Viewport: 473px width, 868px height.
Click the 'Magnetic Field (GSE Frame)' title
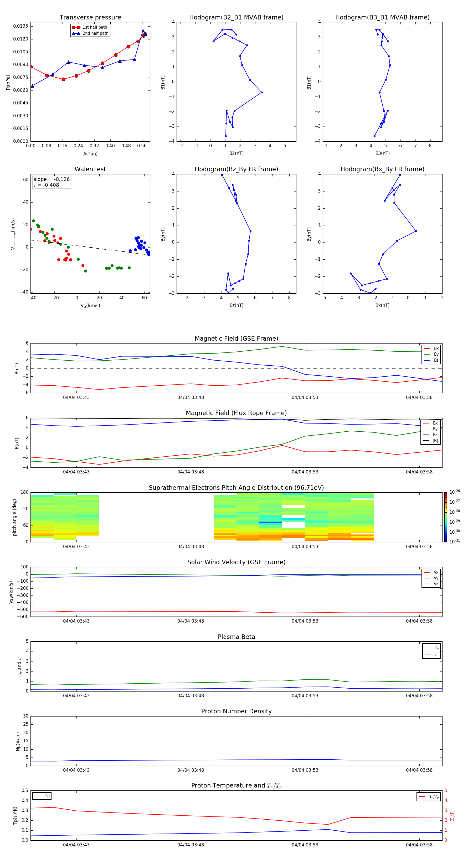click(236, 339)
